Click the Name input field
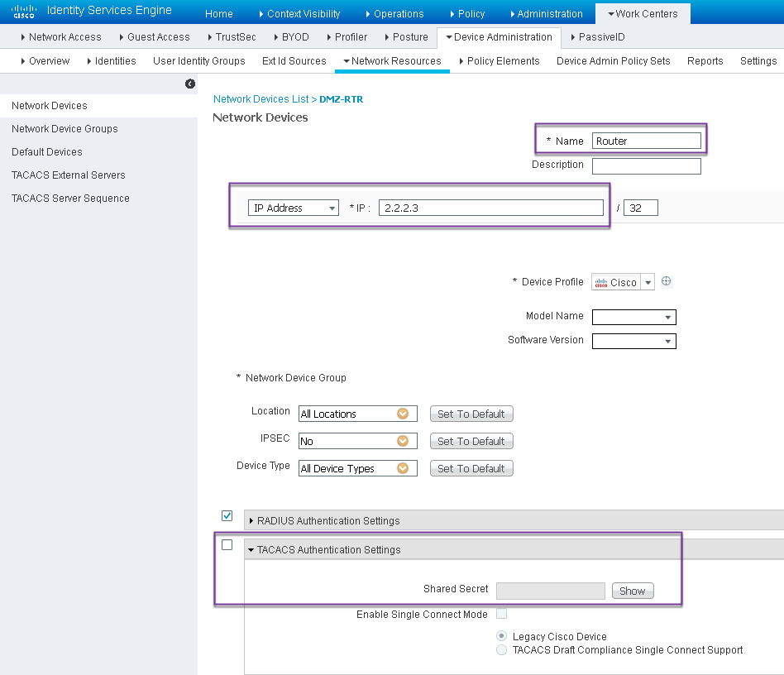 (x=647, y=141)
